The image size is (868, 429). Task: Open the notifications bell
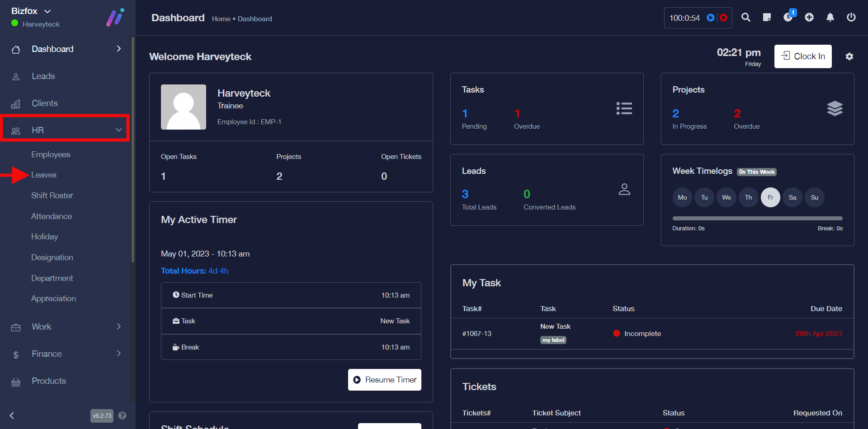click(830, 18)
